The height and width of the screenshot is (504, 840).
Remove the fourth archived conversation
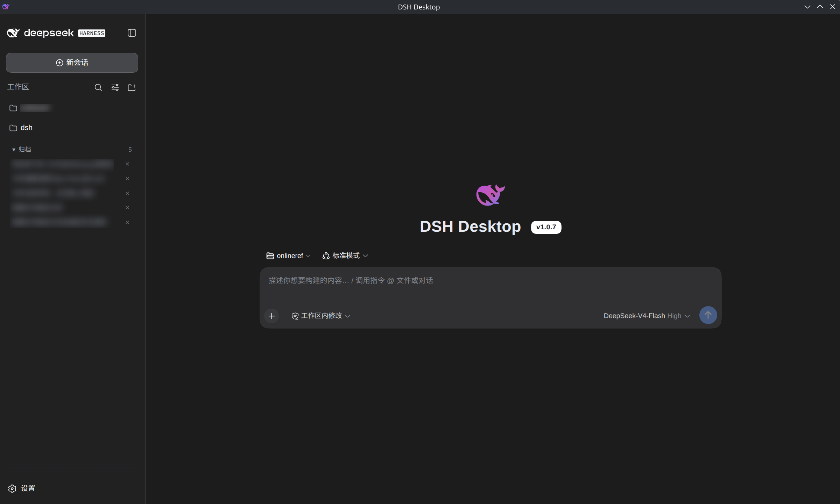[x=127, y=208]
